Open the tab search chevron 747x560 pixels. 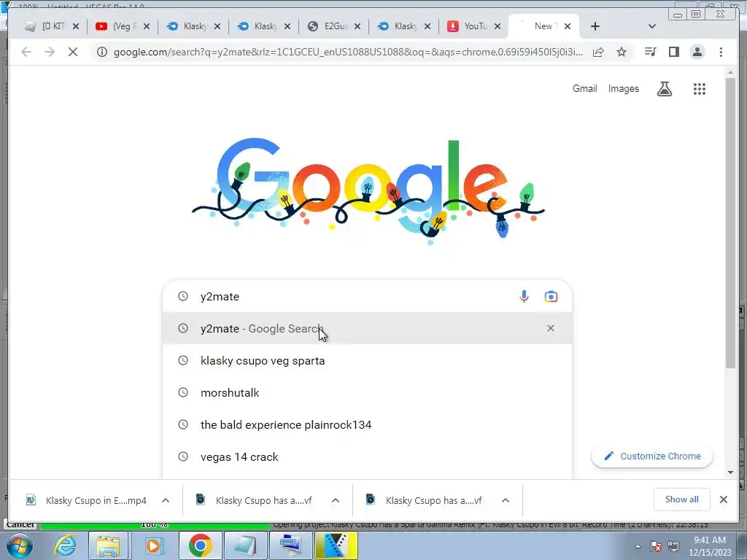[651, 26]
